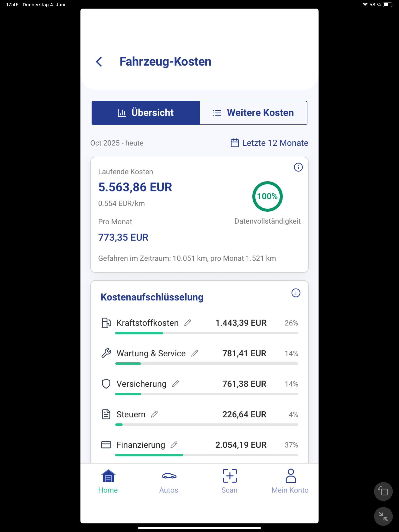This screenshot has width=399, height=532.
Task: Edit Wartung & Service with pencil icon
Action: (195, 353)
